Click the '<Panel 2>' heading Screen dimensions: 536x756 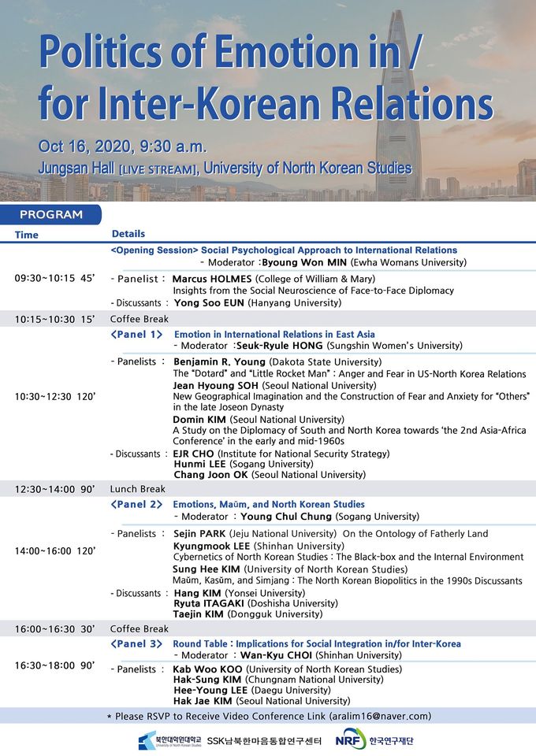pos(136,504)
